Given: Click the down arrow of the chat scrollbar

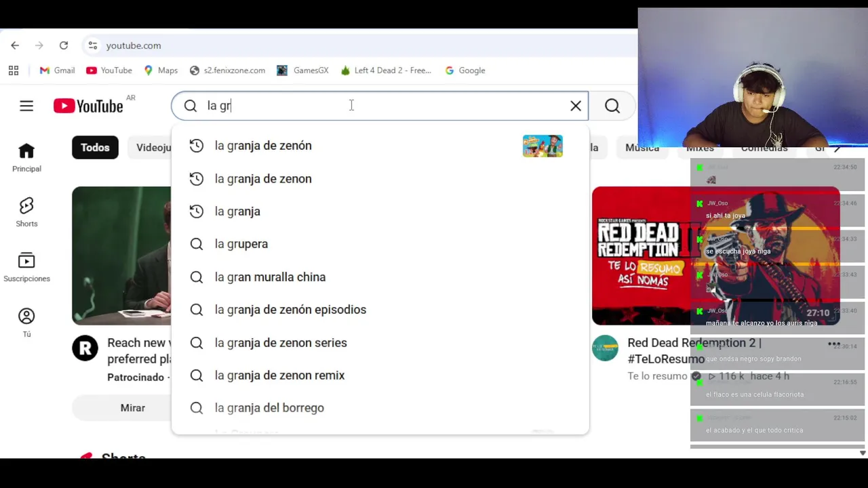Looking at the screenshot, I should [863, 453].
